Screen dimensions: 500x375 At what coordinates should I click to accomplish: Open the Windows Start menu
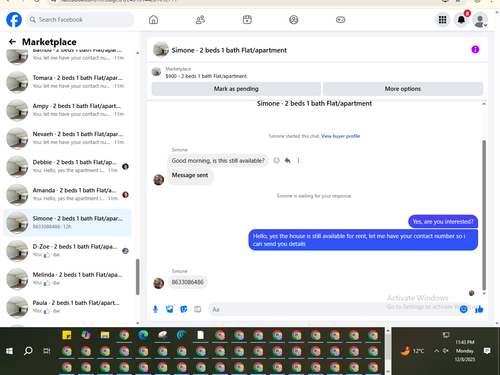pyautogui.click(x=9, y=351)
